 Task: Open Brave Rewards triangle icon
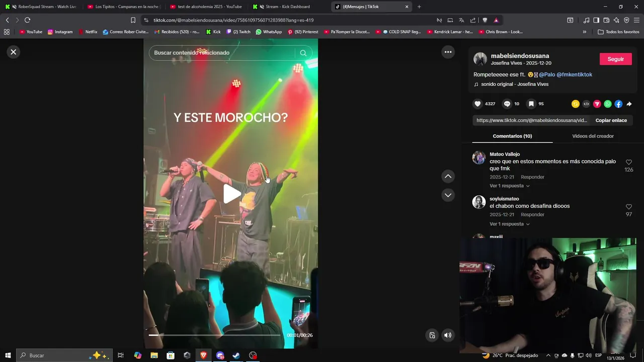coord(496,20)
